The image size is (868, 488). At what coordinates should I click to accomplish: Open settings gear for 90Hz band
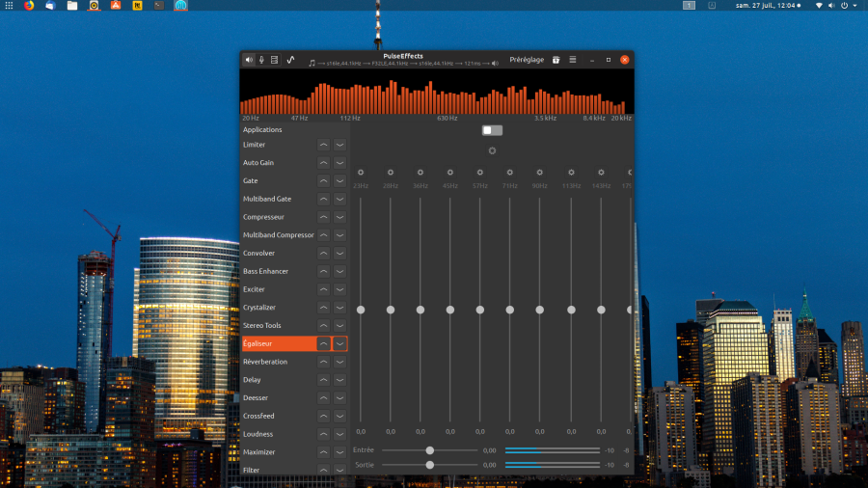(x=540, y=173)
